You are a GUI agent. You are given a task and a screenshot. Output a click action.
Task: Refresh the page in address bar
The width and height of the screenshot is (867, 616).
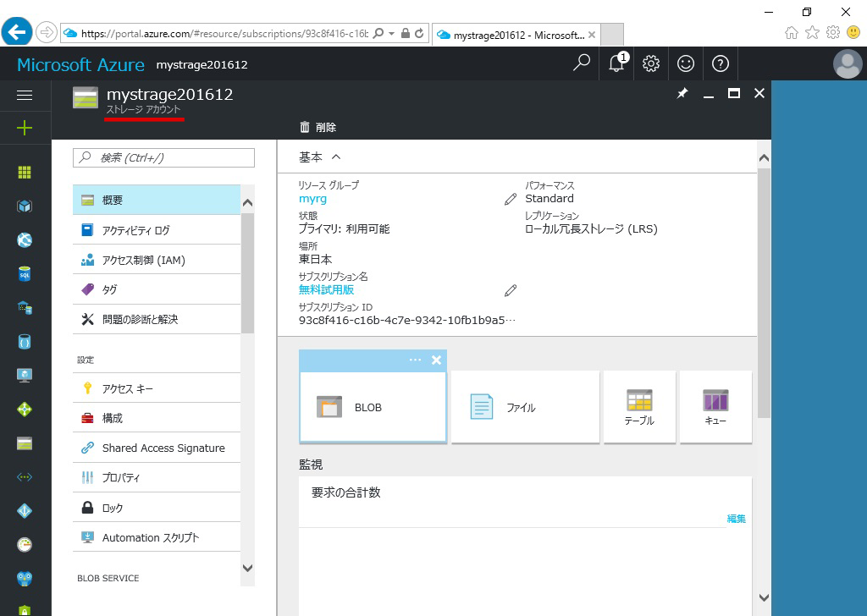coord(419,33)
